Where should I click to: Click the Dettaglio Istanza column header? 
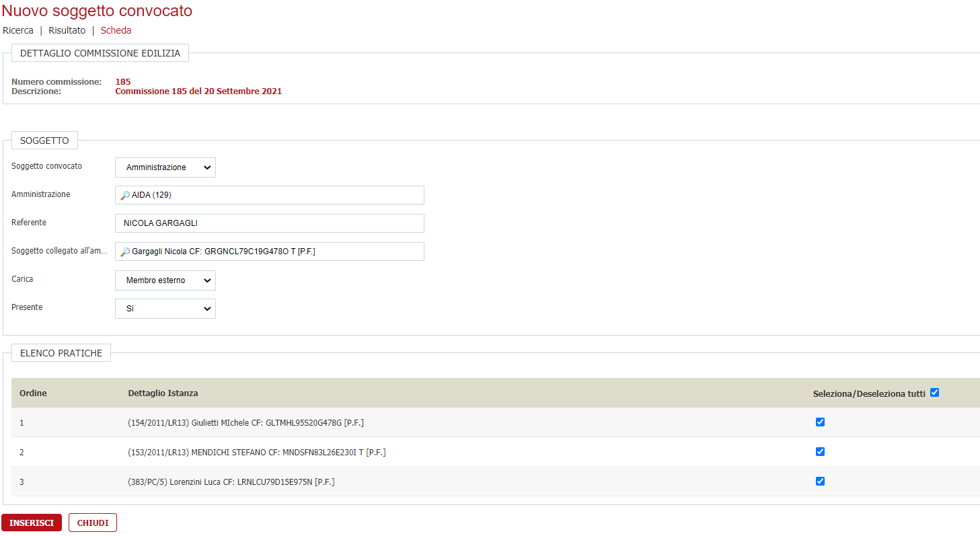163,393
